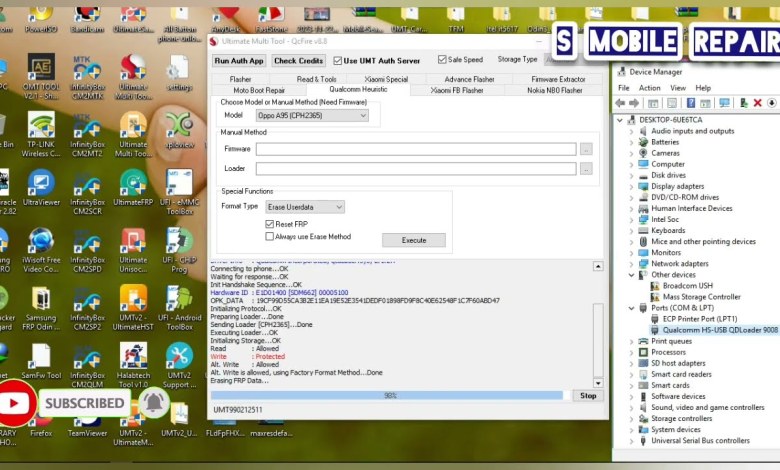Switch to the Xiaomi FB Flasher tab
The image size is (780, 470).
(459, 90)
